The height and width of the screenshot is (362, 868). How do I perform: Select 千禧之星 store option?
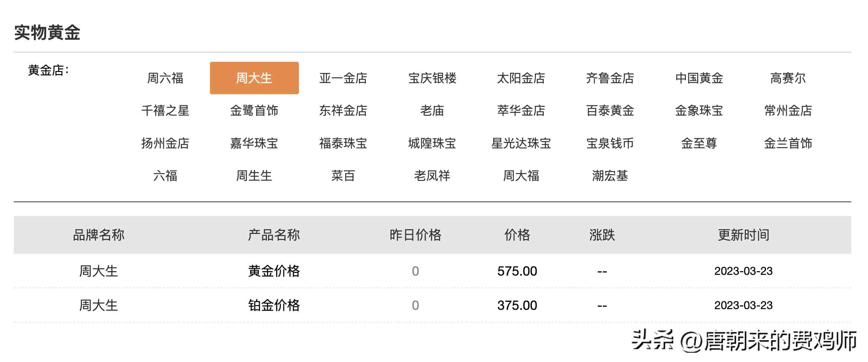165,111
